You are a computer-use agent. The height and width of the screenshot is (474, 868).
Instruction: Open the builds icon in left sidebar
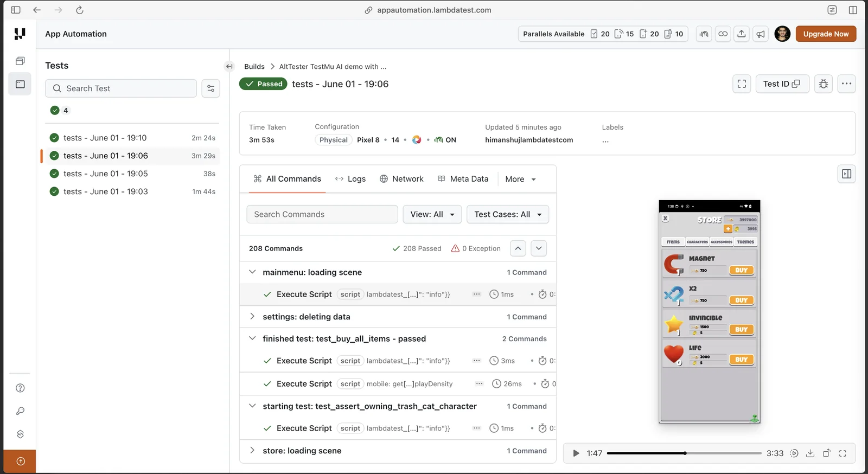click(20, 61)
